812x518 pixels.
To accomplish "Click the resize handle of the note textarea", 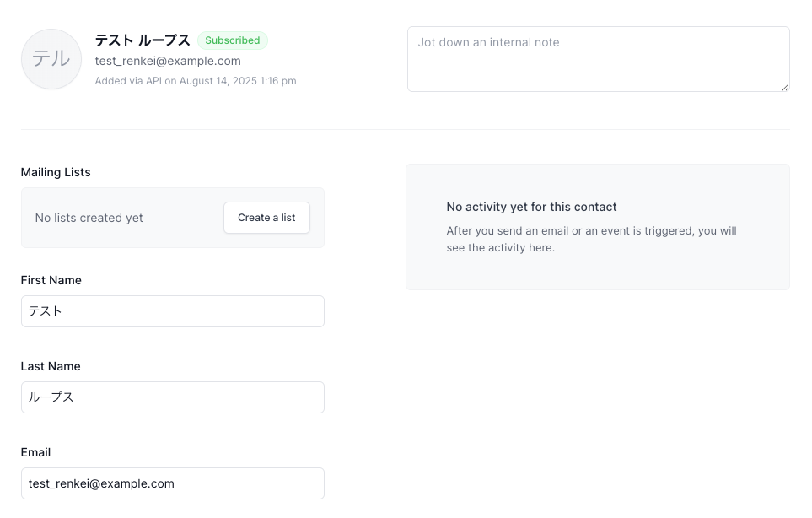I will (785, 88).
